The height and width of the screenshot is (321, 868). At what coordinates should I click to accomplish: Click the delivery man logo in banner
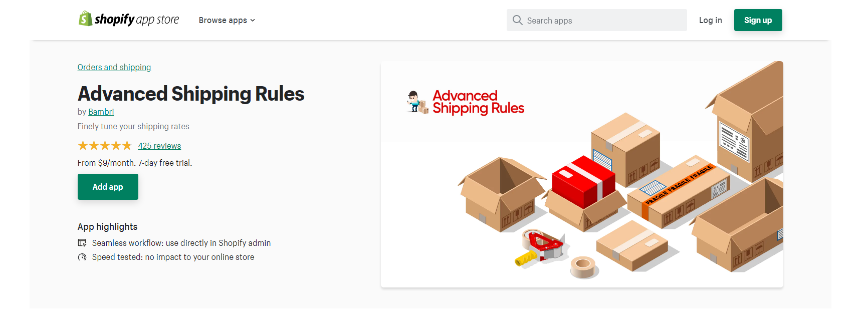click(417, 102)
